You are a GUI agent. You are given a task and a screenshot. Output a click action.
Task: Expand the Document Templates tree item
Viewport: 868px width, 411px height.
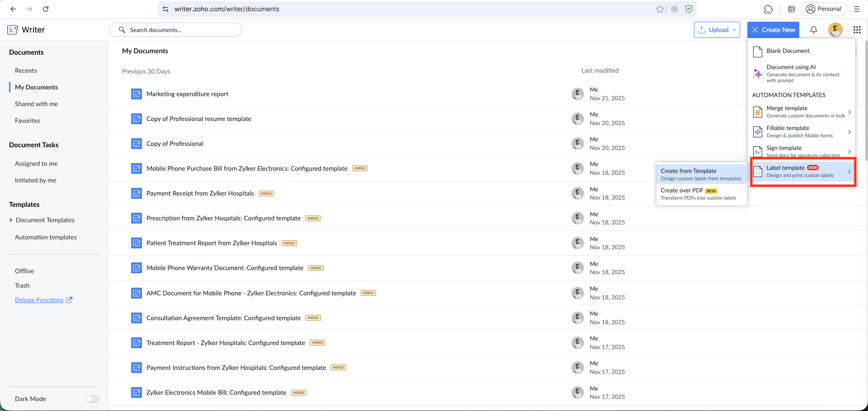point(11,220)
